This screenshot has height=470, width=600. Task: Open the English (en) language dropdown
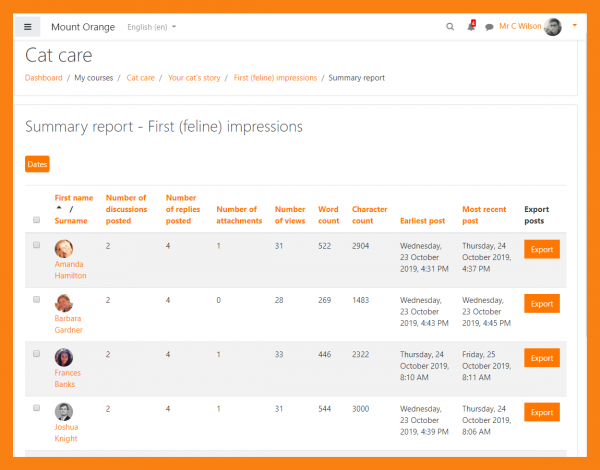coord(152,27)
